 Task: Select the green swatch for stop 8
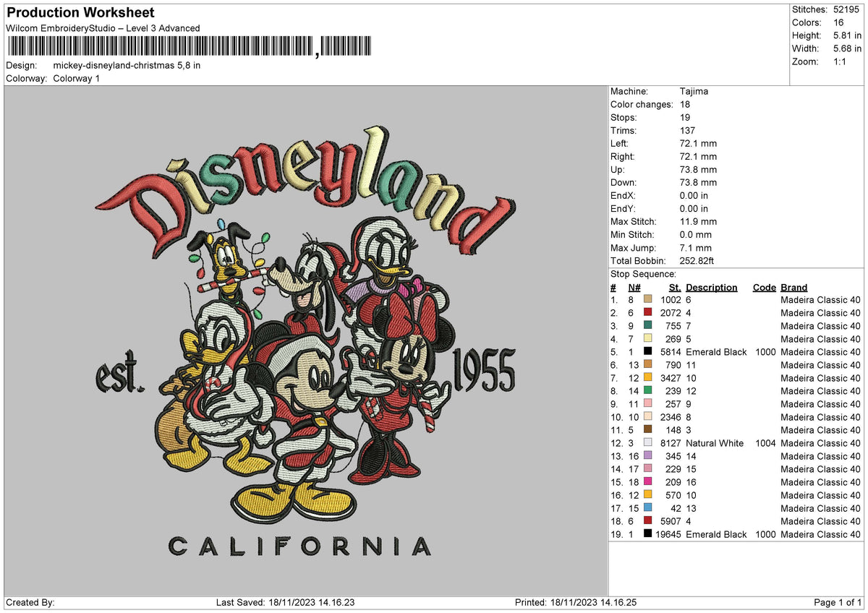[648, 390]
